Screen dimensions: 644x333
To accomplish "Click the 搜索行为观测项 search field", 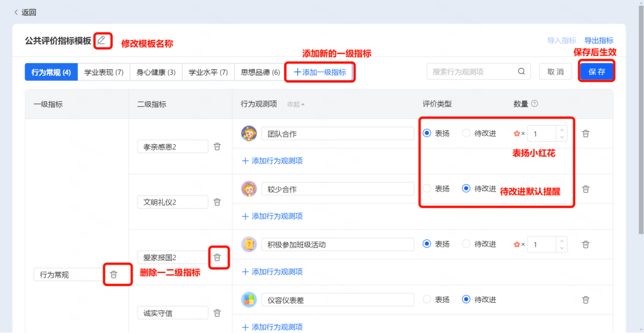I will pyautogui.click(x=473, y=71).
